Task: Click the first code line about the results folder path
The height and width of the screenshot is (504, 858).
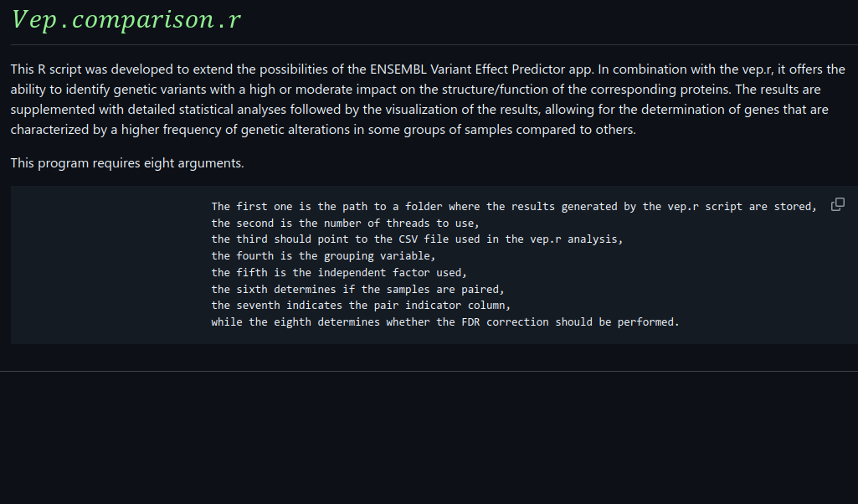Action: [513, 207]
